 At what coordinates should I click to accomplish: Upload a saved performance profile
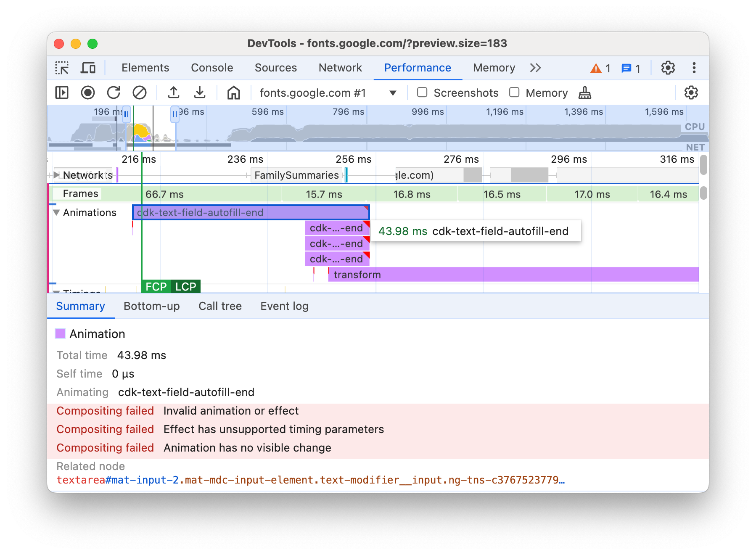click(x=174, y=92)
